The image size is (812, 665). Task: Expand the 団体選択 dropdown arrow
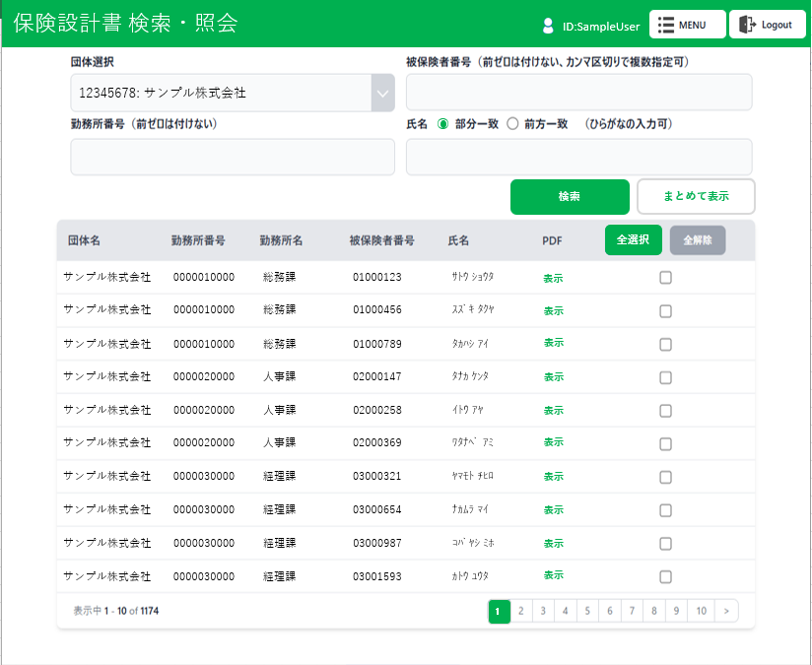pyautogui.click(x=382, y=94)
